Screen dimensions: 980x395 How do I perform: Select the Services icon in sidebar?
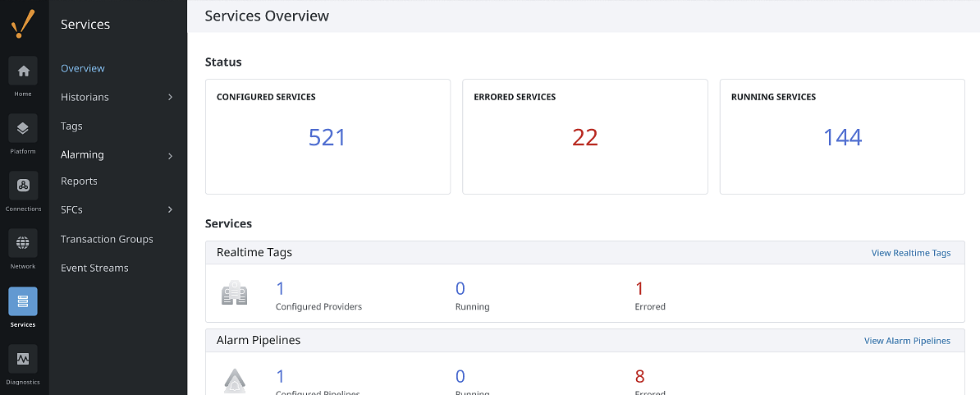pos(23,301)
